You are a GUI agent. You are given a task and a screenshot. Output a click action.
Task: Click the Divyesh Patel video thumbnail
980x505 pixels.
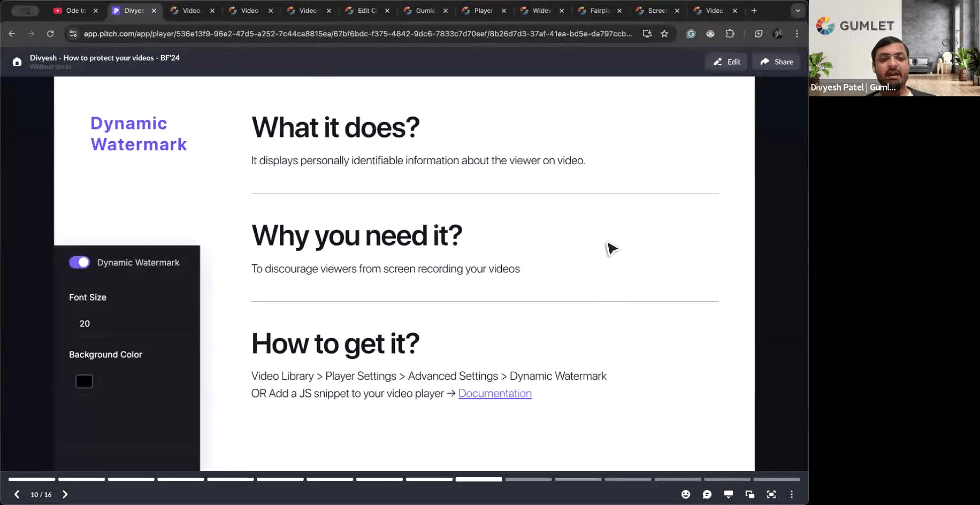click(894, 48)
